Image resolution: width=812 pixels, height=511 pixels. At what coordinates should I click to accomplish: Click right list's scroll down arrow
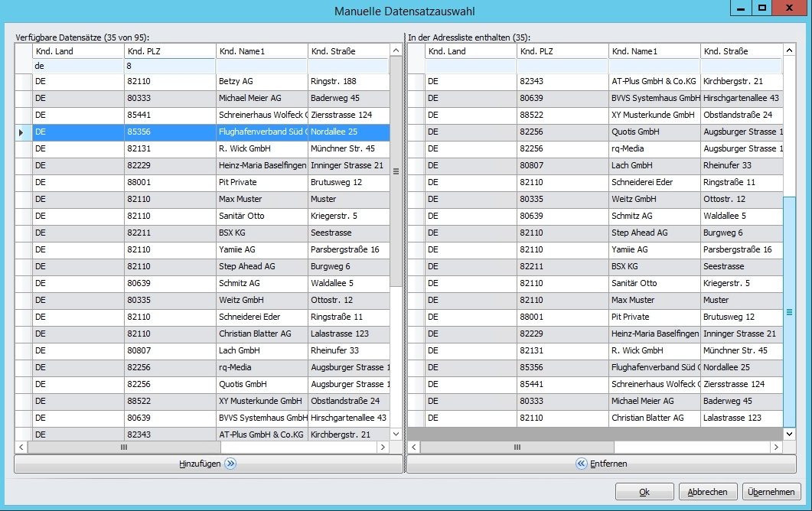click(x=789, y=434)
